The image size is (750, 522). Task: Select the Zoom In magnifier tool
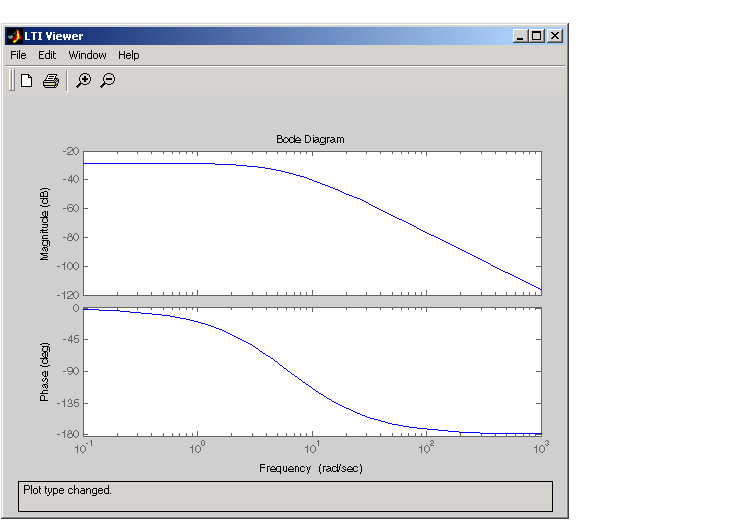(84, 81)
